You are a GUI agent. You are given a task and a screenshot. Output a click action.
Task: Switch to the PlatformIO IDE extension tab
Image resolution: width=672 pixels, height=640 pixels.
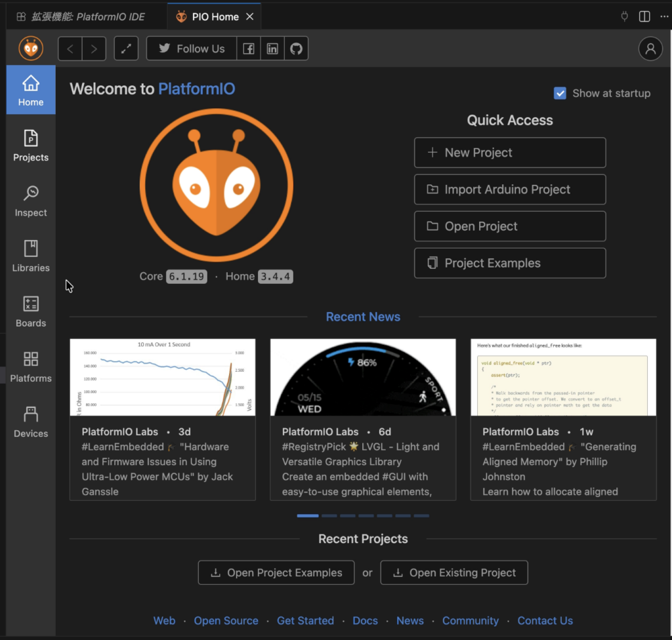(81, 16)
